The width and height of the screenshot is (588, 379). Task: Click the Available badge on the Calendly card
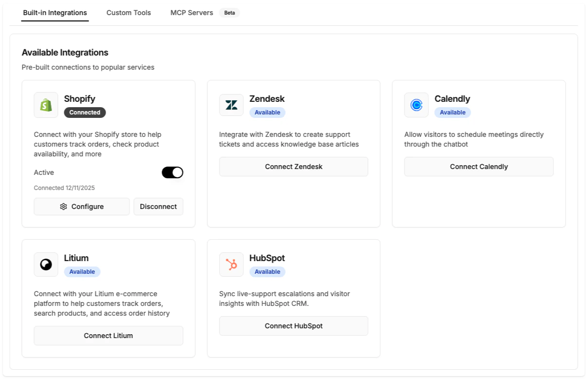453,112
